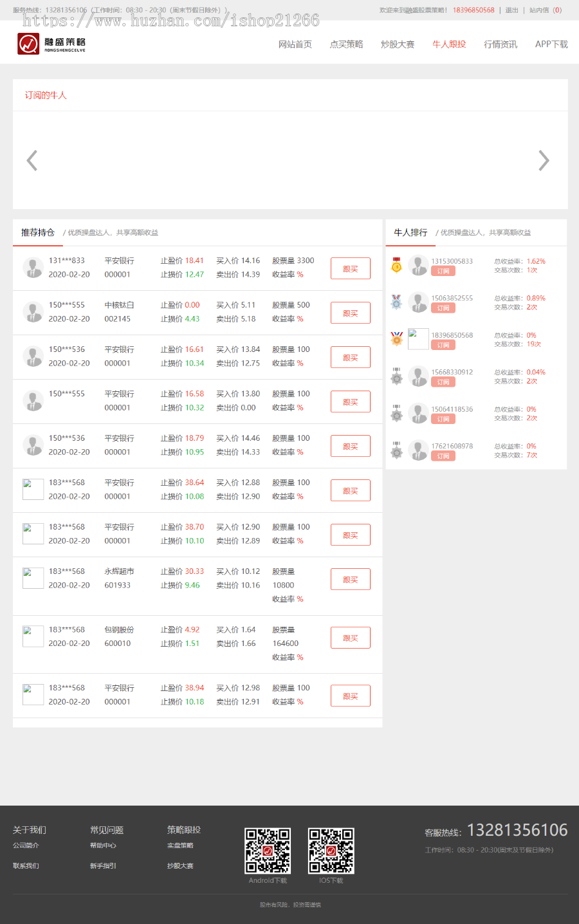Click avatar of ranked user 15668330912
579x924 pixels.
[418, 376]
